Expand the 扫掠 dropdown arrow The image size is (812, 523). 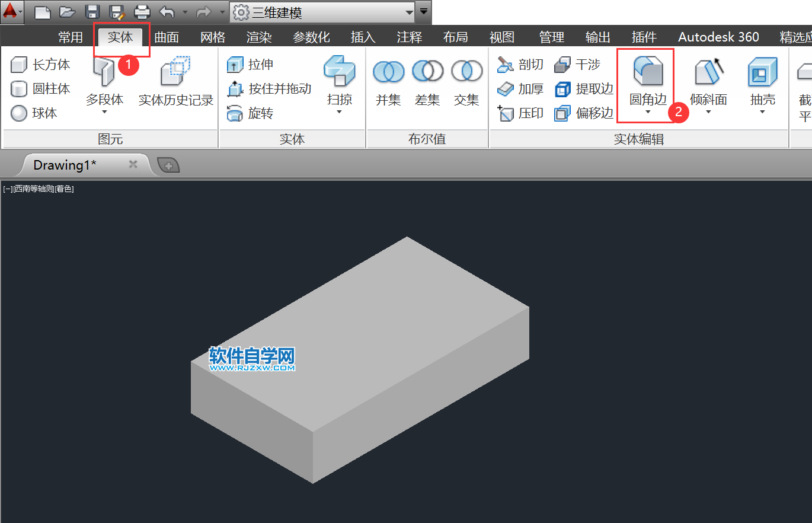[x=339, y=112]
